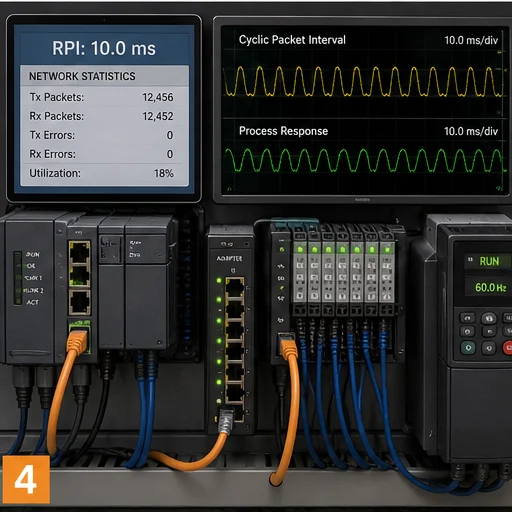
Task: Click the Process Response 10.0 ms/div scale
Action: click(471, 131)
